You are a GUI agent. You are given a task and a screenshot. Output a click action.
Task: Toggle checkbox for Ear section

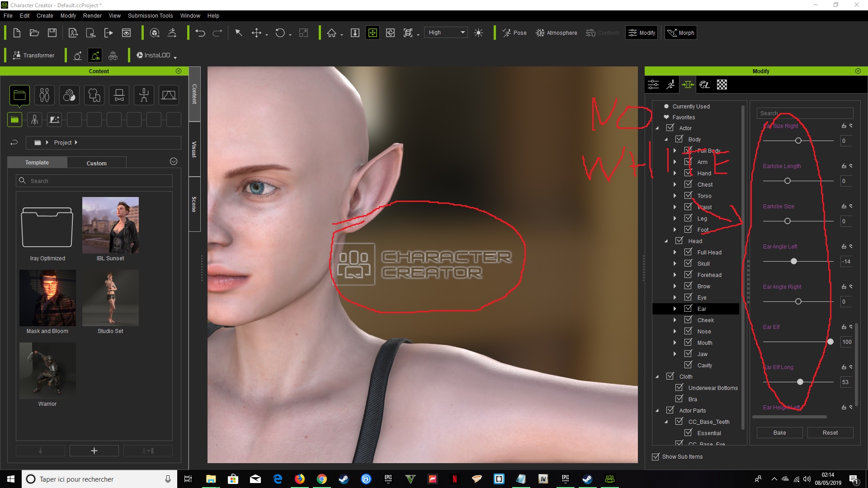(689, 308)
